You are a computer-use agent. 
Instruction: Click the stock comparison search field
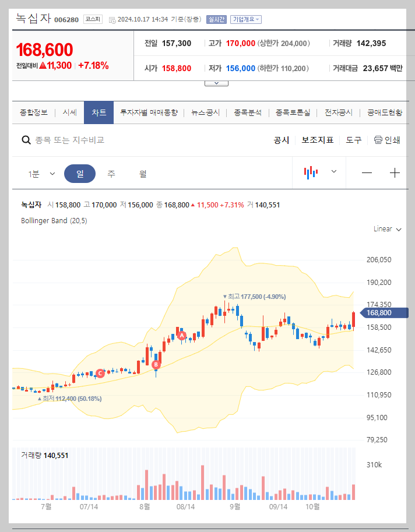[87, 140]
